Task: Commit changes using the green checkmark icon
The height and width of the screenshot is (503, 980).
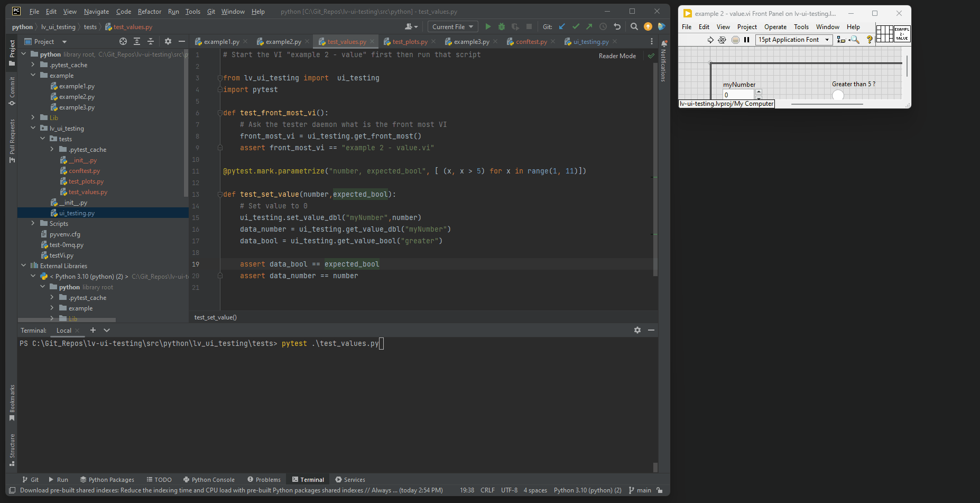Action: point(576,26)
